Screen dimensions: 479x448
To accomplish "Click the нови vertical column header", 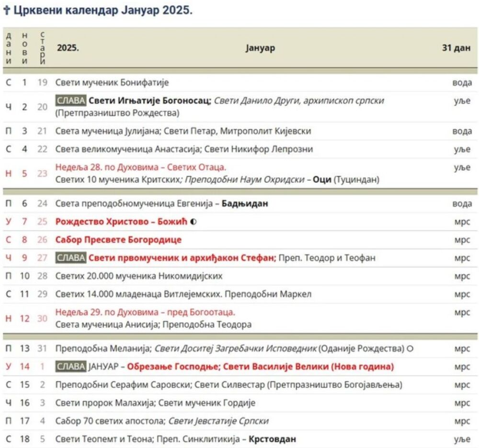I will 25,48.
